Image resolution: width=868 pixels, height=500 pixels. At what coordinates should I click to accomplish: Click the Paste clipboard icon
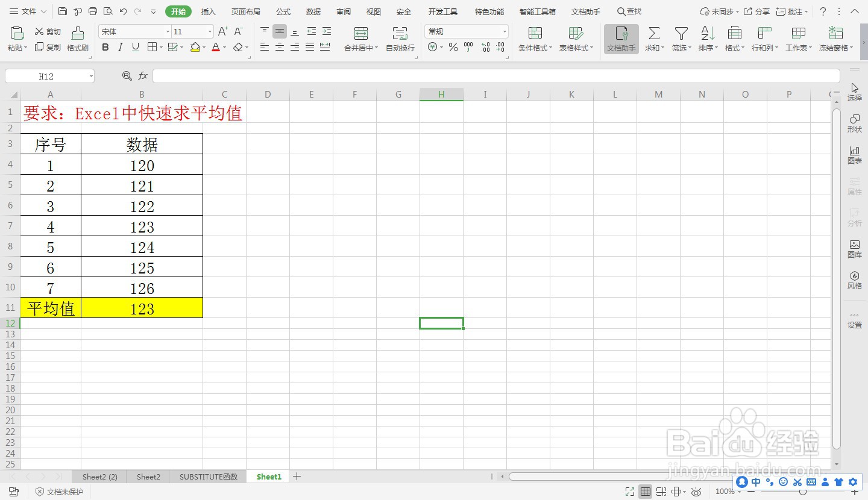click(17, 33)
